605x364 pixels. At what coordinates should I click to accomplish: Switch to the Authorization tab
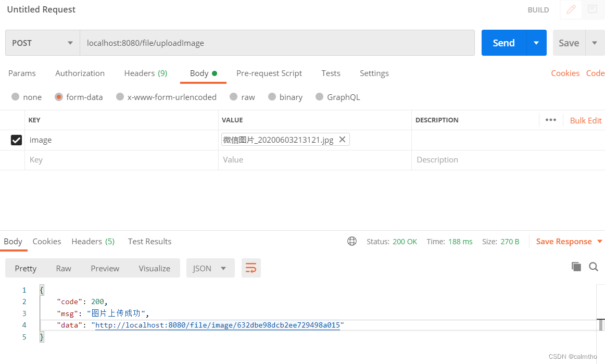point(80,73)
